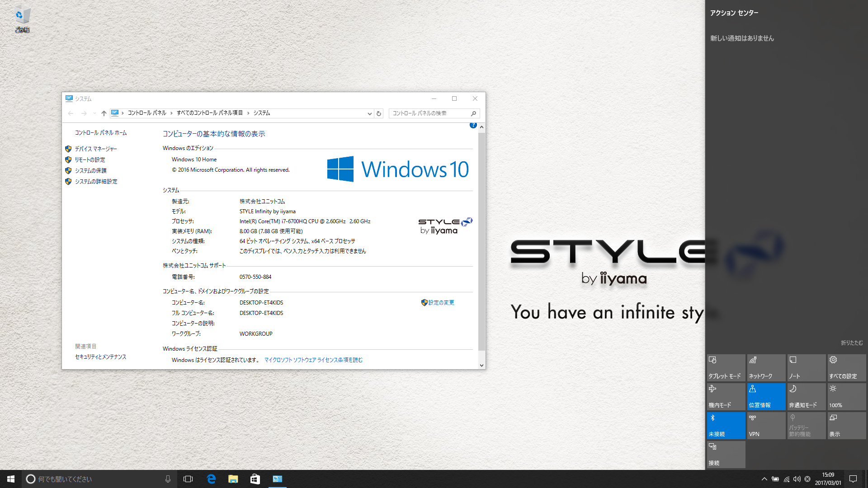
Task: Click the scrollbar up arrow in System window
Action: pyautogui.click(x=481, y=127)
